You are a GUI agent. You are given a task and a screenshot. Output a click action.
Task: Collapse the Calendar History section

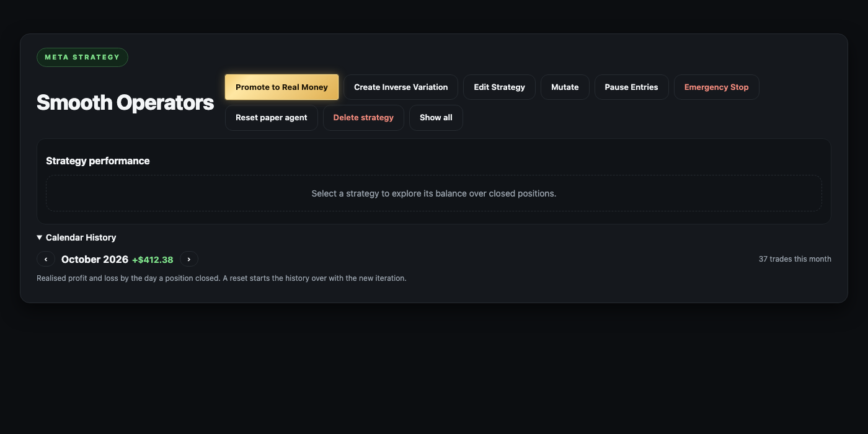(x=76, y=237)
